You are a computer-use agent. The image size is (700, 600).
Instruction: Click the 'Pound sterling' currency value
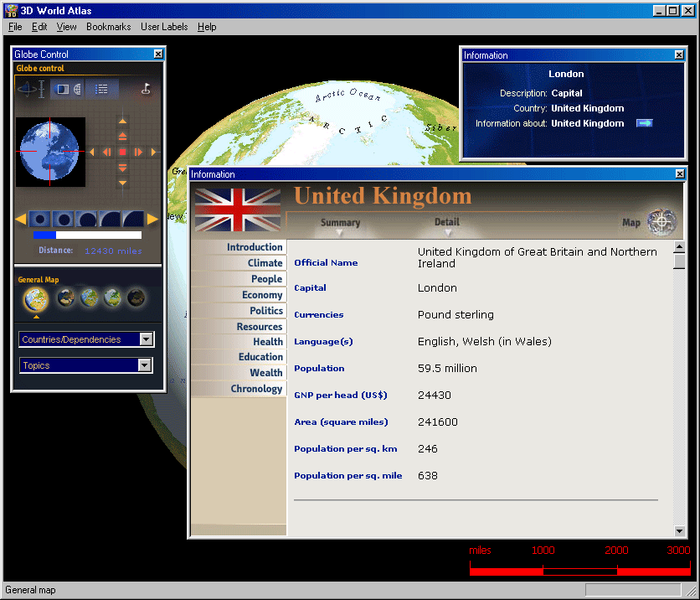coord(456,315)
